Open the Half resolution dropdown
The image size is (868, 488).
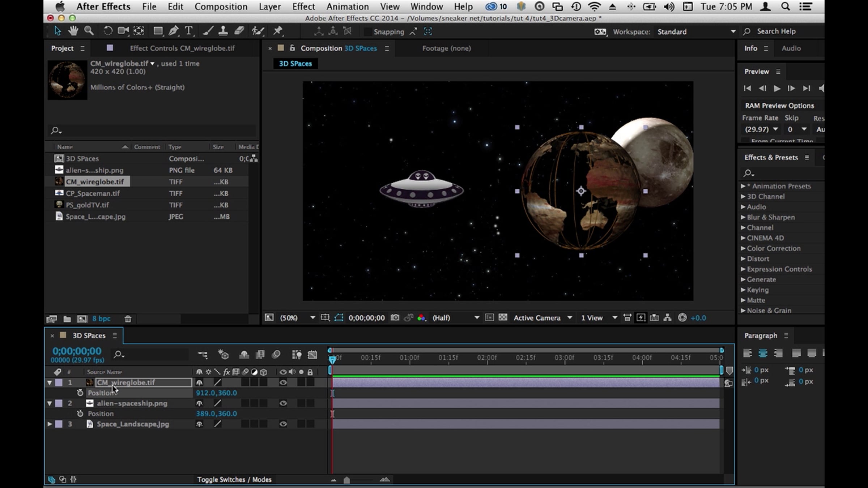pyautogui.click(x=456, y=318)
